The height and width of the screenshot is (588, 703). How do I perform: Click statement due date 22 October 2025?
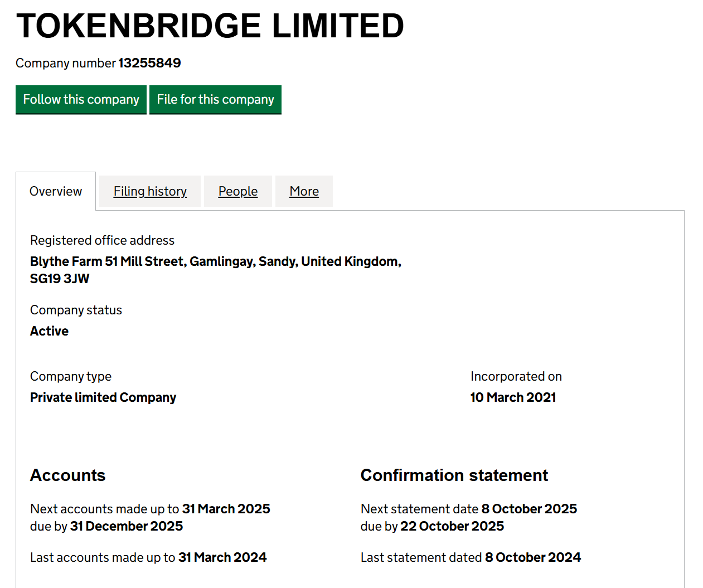[452, 526]
